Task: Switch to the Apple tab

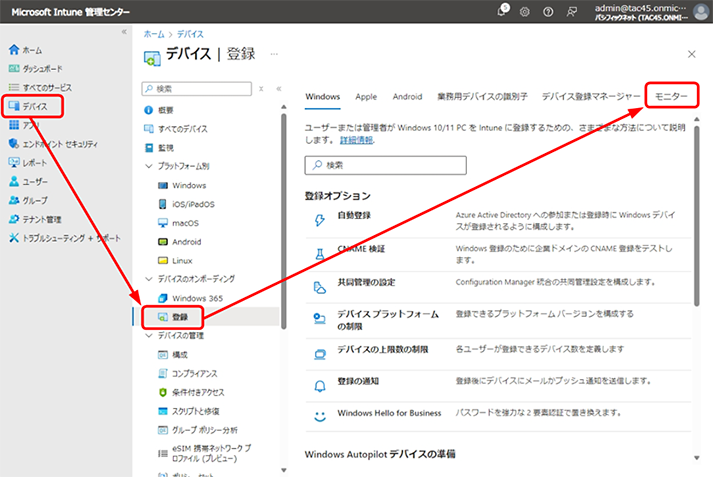Action: tap(366, 96)
